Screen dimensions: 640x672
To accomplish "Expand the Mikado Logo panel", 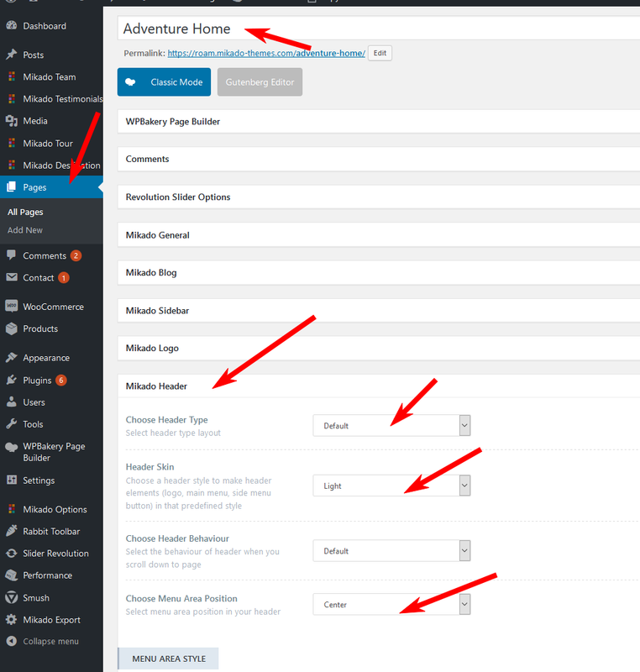I will pyautogui.click(x=379, y=348).
